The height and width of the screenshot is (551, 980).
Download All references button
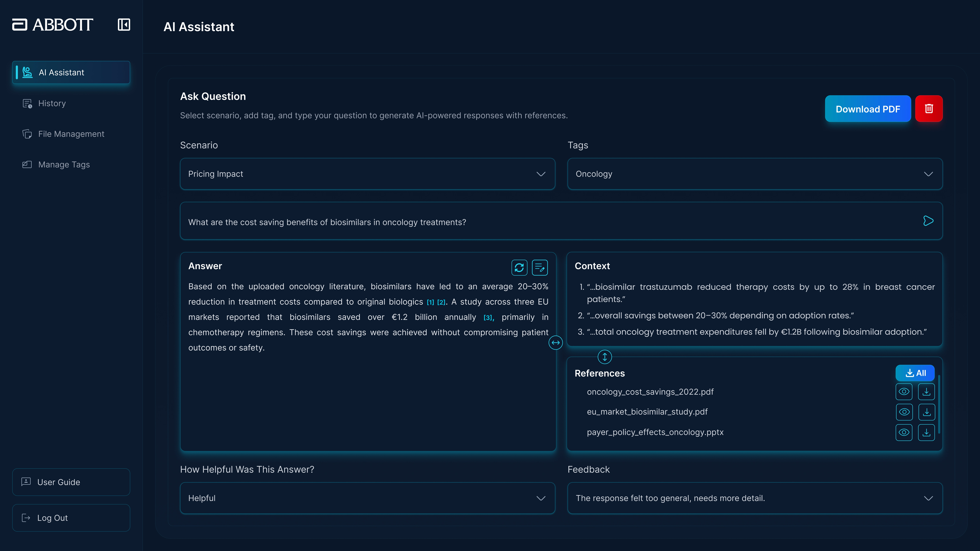pos(915,373)
